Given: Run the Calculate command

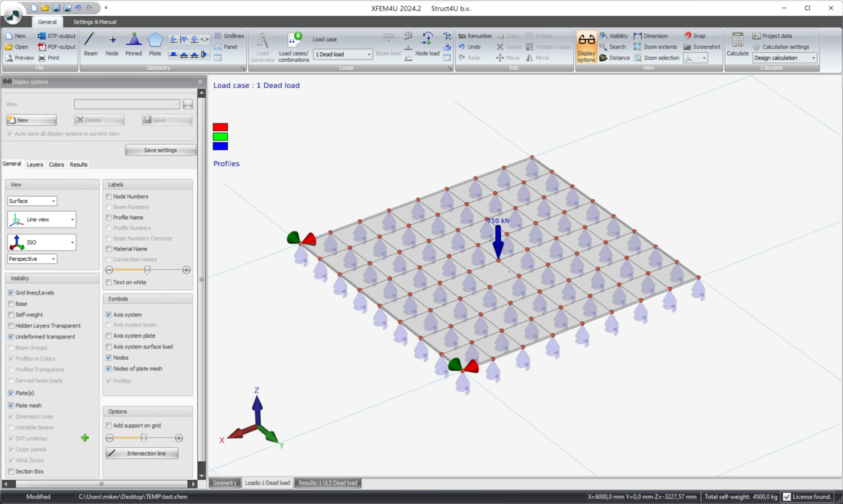Looking at the screenshot, I should (x=737, y=45).
